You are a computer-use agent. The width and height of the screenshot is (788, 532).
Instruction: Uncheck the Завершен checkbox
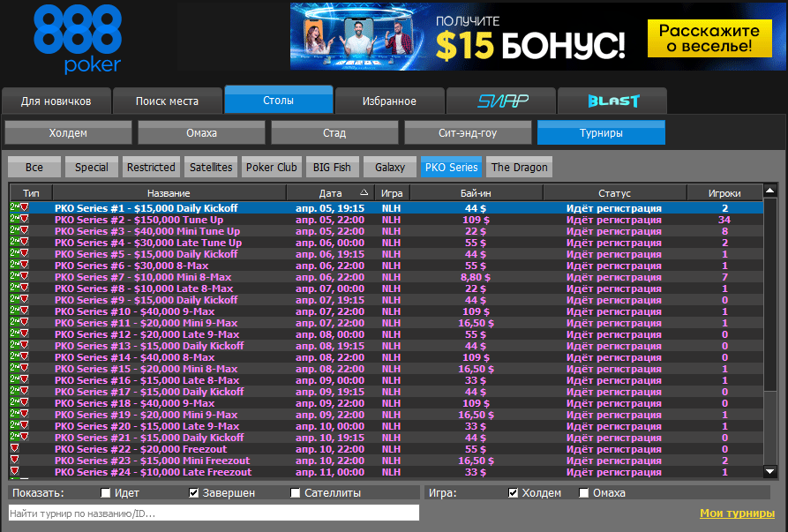[x=194, y=493]
